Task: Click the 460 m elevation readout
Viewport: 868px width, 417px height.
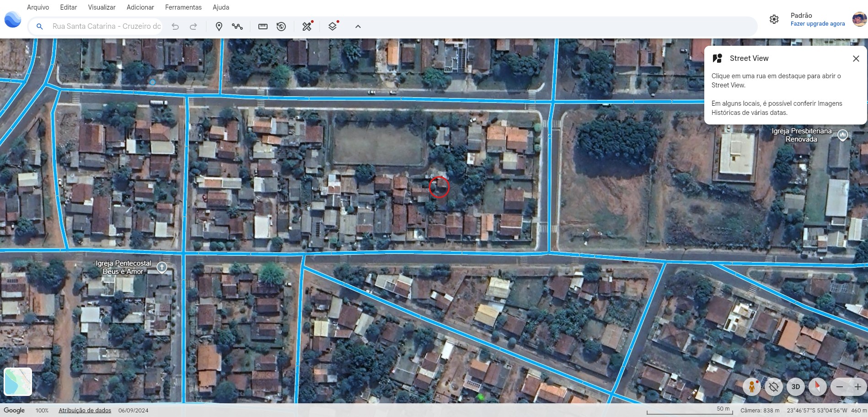Action: (x=858, y=411)
